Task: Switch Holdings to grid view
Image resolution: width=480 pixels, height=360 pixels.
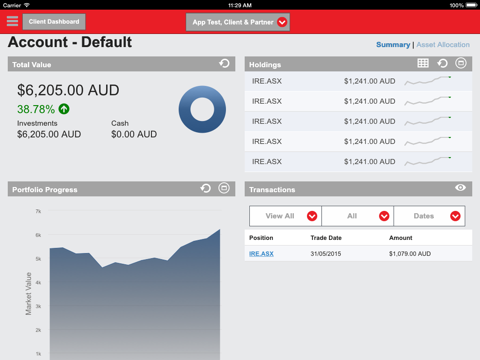Action: (x=423, y=63)
